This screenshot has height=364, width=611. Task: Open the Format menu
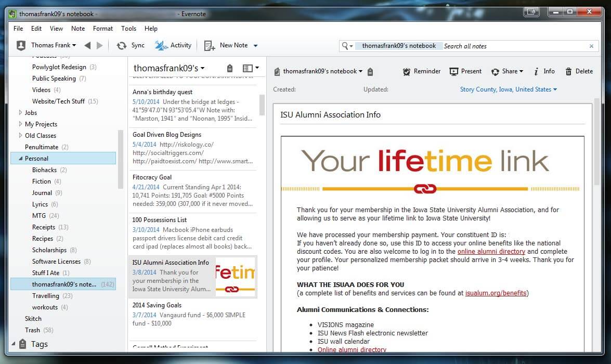coord(103,29)
